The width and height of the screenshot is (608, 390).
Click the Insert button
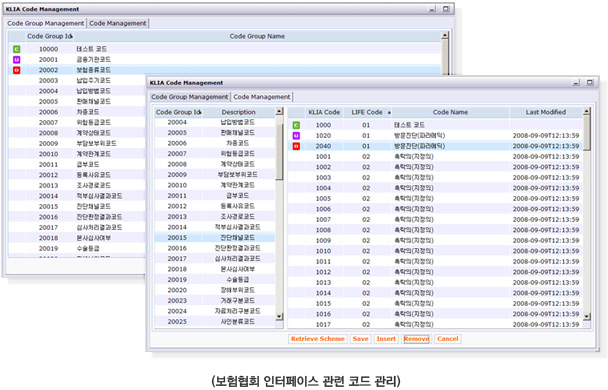click(386, 339)
